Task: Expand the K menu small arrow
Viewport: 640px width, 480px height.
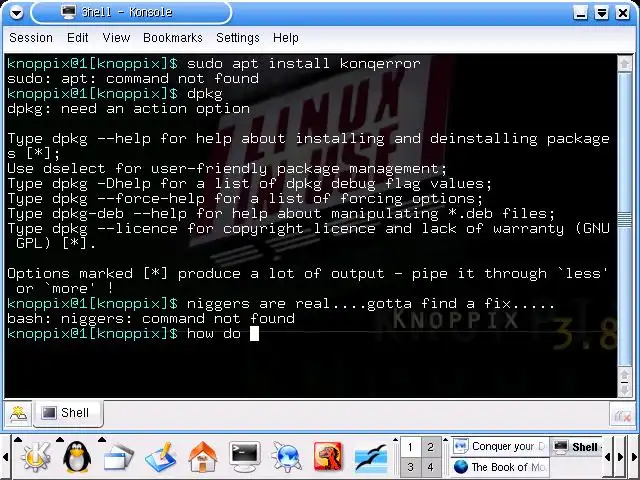Action: [18, 440]
